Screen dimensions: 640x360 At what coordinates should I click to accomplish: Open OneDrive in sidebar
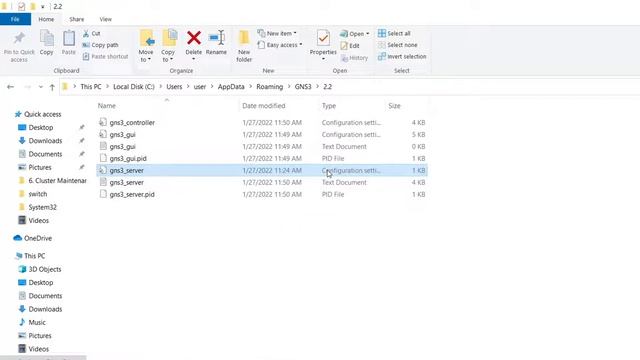pos(38,238)
